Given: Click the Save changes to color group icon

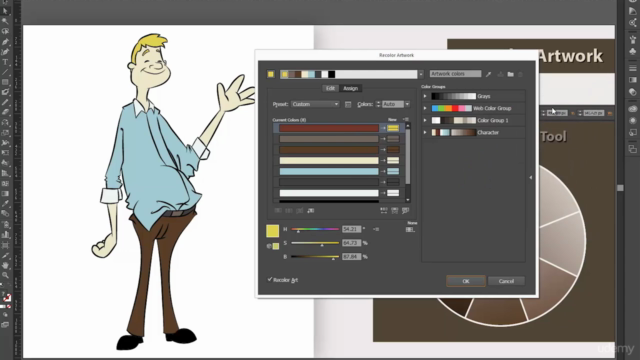Looking at the screenshot, I should (500, 74).
